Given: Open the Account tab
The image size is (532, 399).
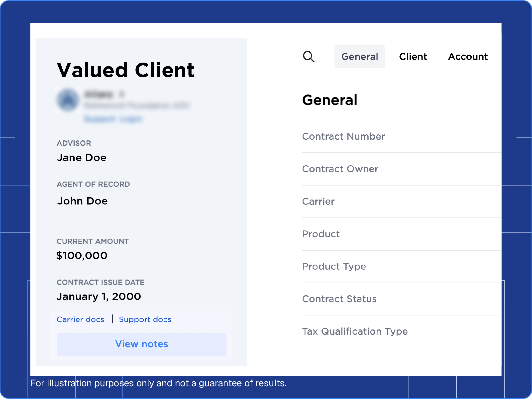Looking at the screenshot, I should point(468,57).
